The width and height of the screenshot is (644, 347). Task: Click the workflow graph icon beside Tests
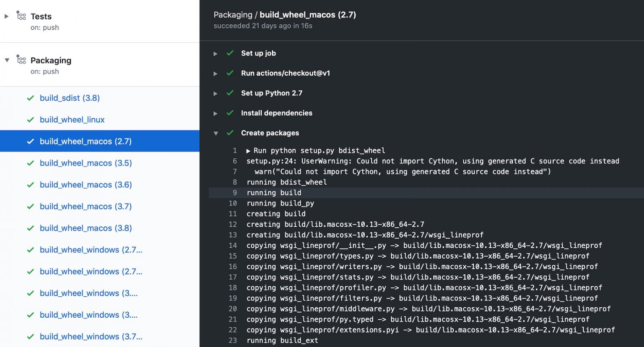click(21, 15)
